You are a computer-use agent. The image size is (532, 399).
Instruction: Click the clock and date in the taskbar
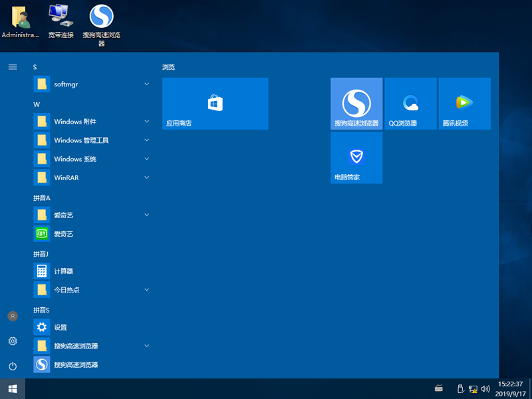[510, 389]
